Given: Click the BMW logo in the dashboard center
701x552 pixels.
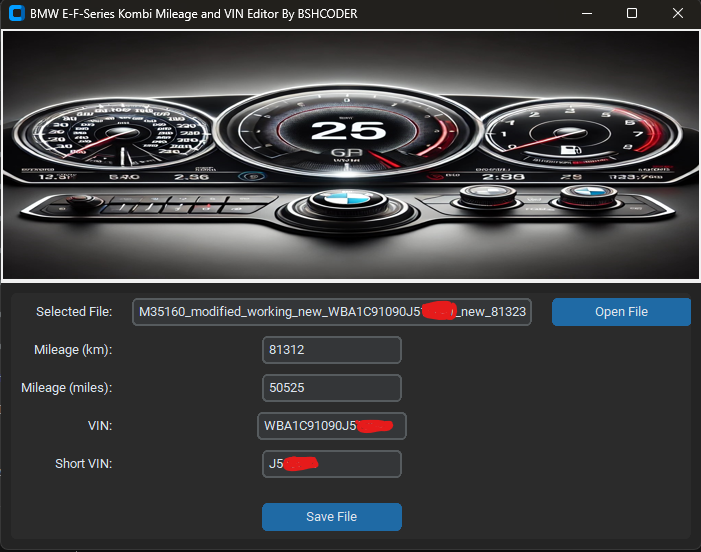Looking at the screenshot, I should 333,198.
